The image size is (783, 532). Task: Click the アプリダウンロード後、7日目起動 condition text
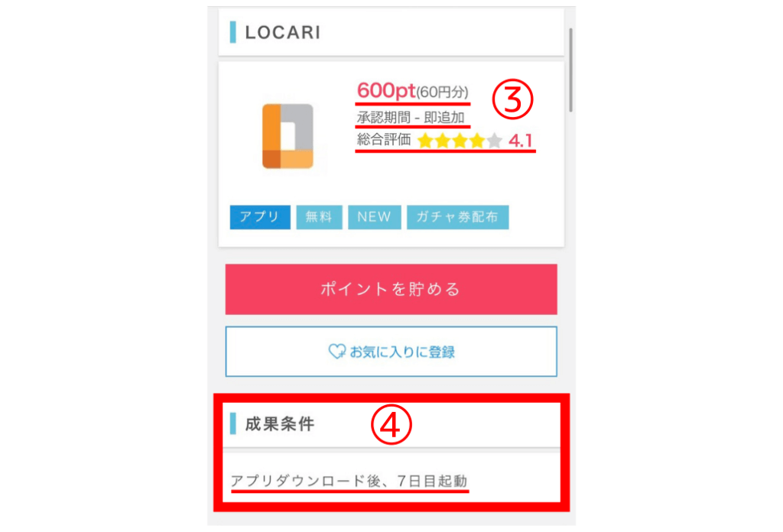click(x=349, y=482)
